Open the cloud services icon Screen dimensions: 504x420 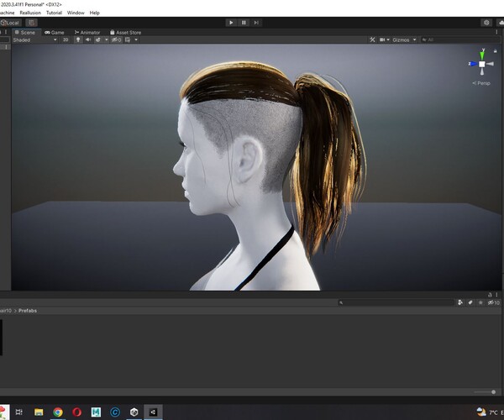501,23
